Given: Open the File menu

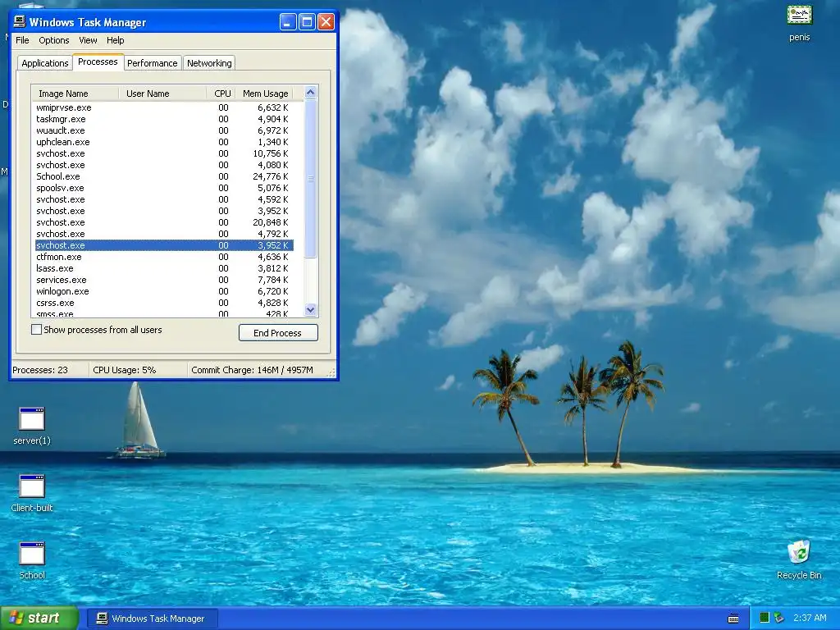Looking at the screenshot, I should click(x=22, y=40).
